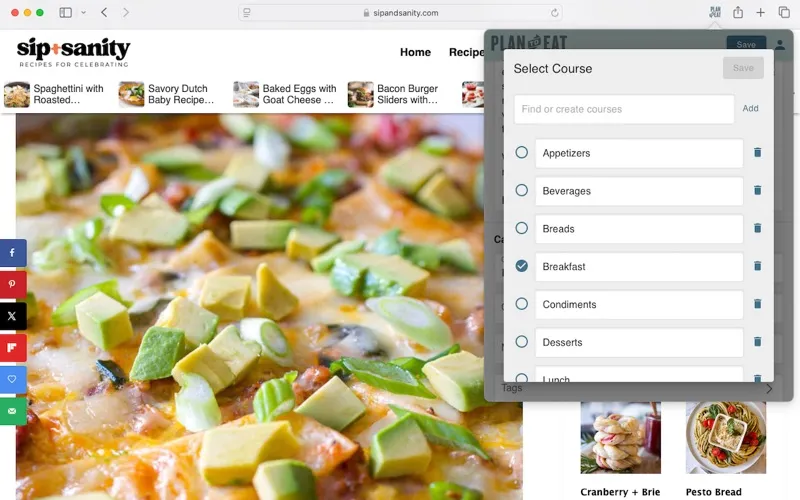Delete the Beverages course

[758, 190]
